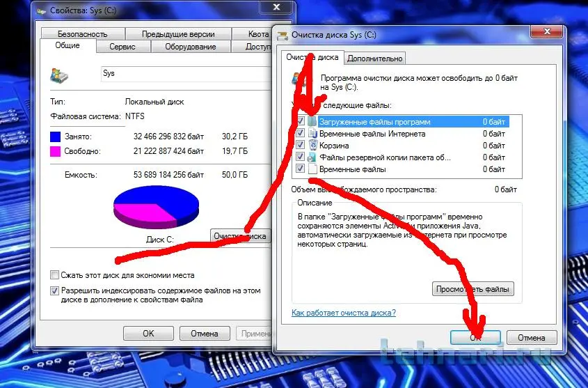The height and width of the screenshot is (388, 588).
Task: Click the drive icon beside Sys name field
Action: click(60, 75)
